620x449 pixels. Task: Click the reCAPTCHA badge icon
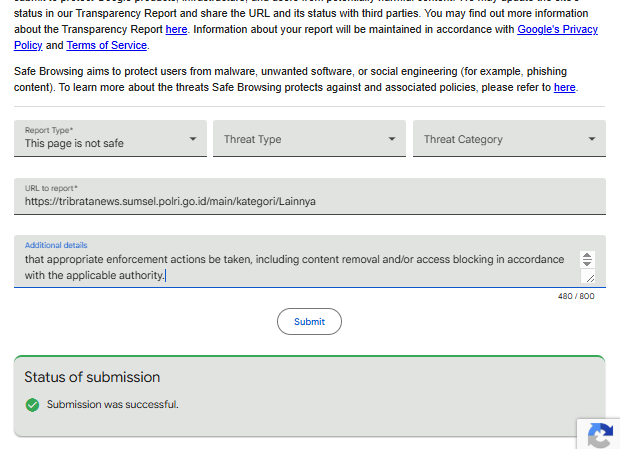pos(601,436)
